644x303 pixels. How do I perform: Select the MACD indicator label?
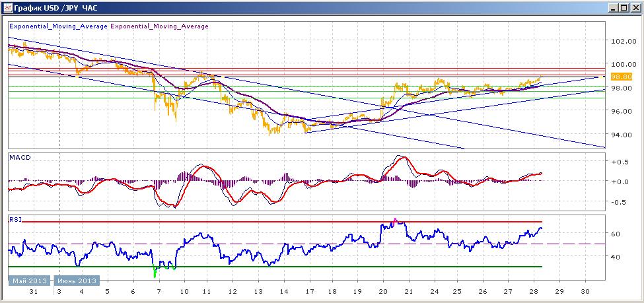[19, 158]
